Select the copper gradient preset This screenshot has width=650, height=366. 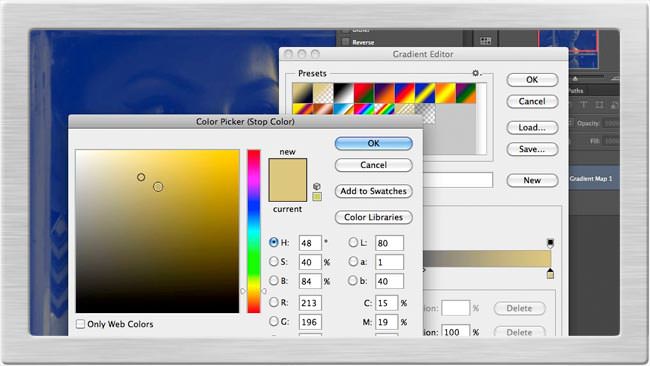pyautogui.click(x=323, y=109)
